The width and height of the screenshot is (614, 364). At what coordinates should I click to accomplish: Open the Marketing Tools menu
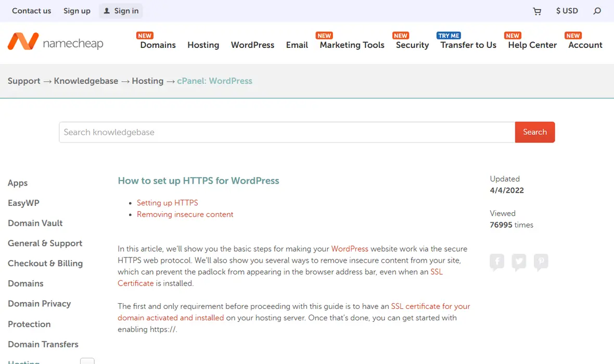coord(352,45)
